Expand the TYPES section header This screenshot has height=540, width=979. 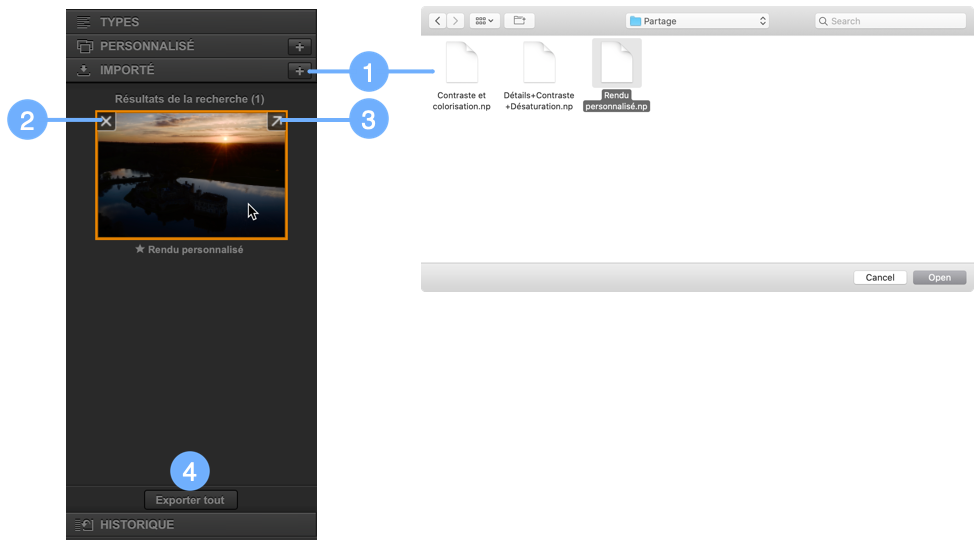[191, 22]
